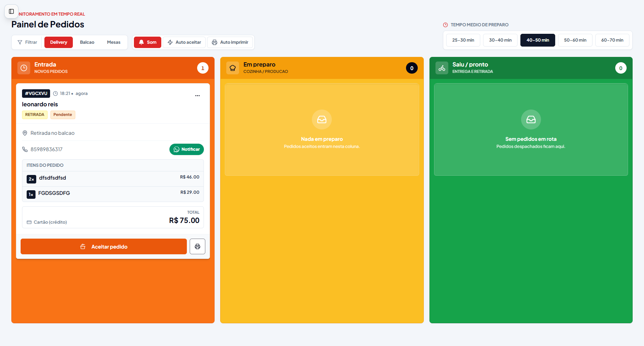Click the clock icon in Entrada header
Screen dimensions: 644x346
click(x=24, y=68)
